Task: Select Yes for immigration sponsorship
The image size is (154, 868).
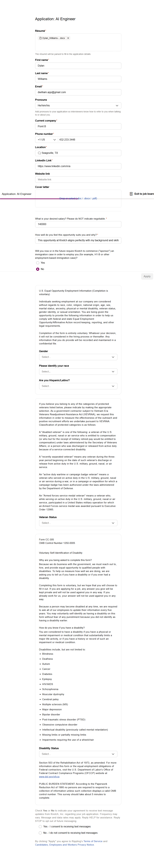Action: 38,263
